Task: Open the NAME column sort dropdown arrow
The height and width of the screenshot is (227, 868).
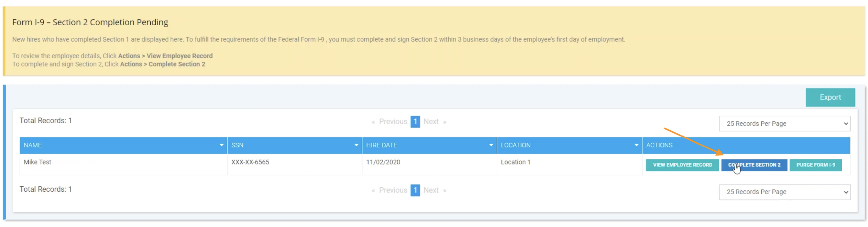Action: coord(221,145)
